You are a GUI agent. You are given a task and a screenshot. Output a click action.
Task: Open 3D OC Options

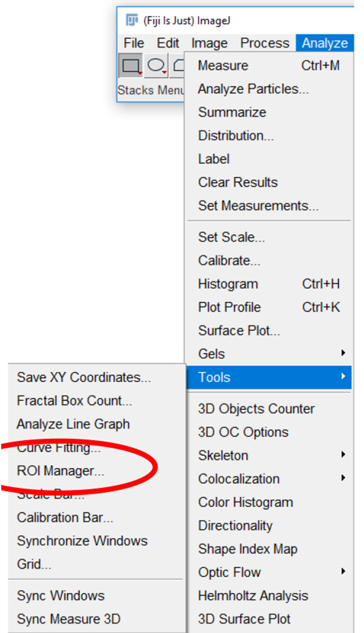tap(269, 432)
